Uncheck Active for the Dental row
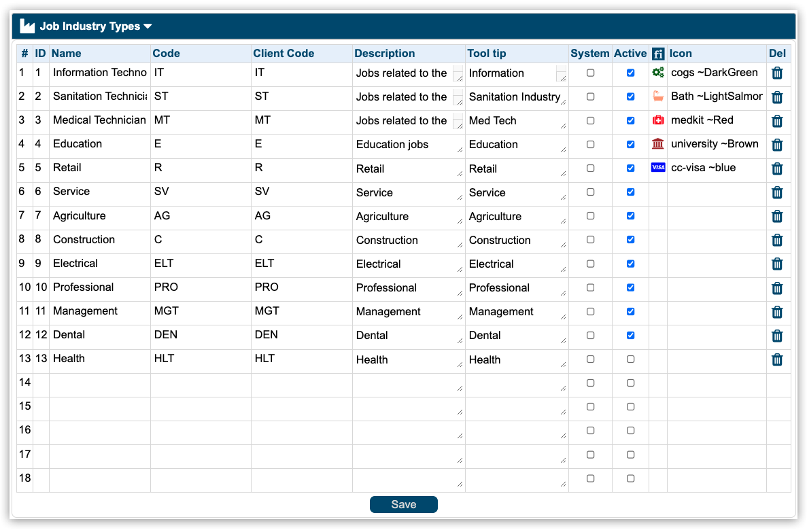The width and height of the screenshot is (807, 532). point(630,335)
